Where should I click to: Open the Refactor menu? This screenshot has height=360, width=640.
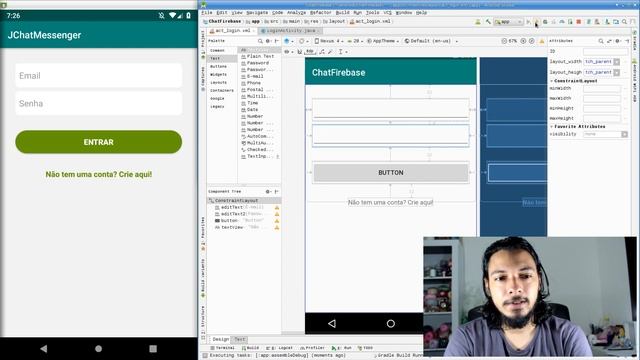[320, 13]
